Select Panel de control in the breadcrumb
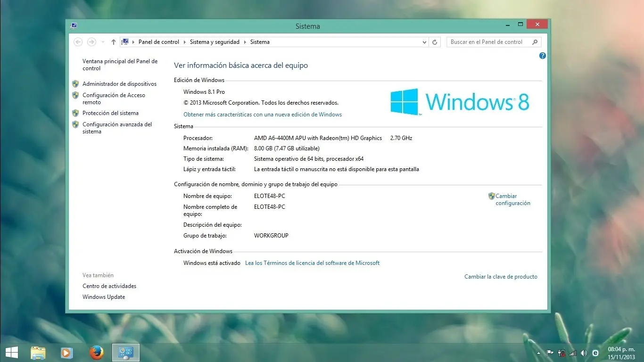Viewport: 644px width, 362px height. coord(159,42)
